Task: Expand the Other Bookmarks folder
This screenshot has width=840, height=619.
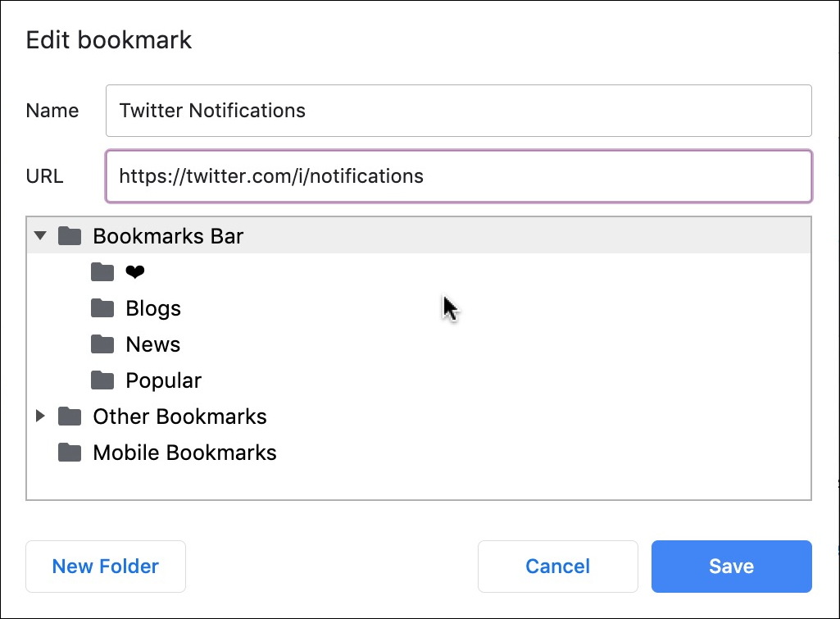Action: [40, 416]
